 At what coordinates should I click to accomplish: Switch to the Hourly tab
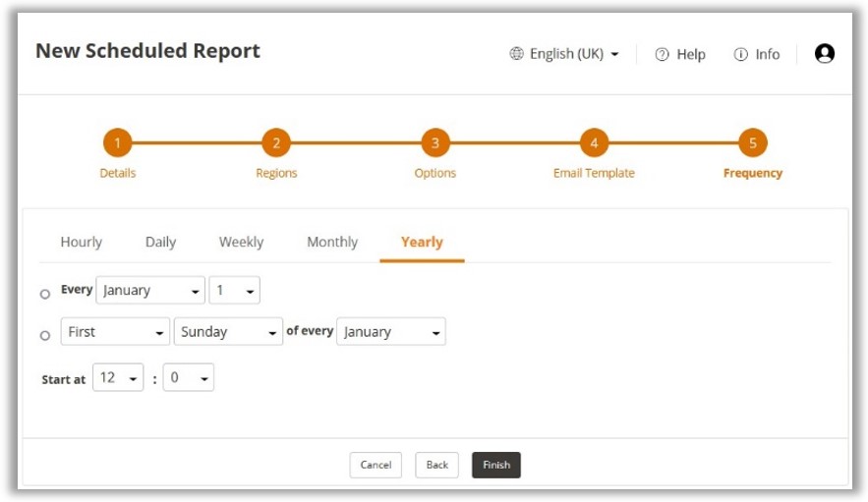tap(82, 243)
